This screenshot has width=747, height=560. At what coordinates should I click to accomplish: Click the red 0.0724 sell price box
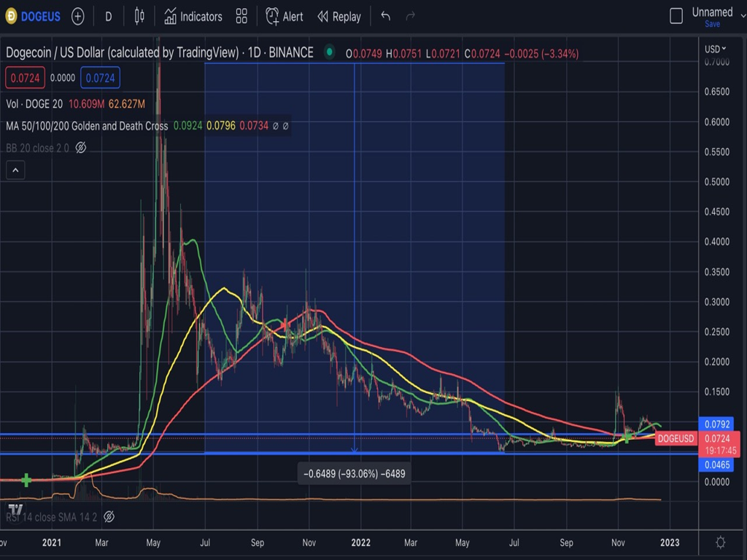coord(26,77)
